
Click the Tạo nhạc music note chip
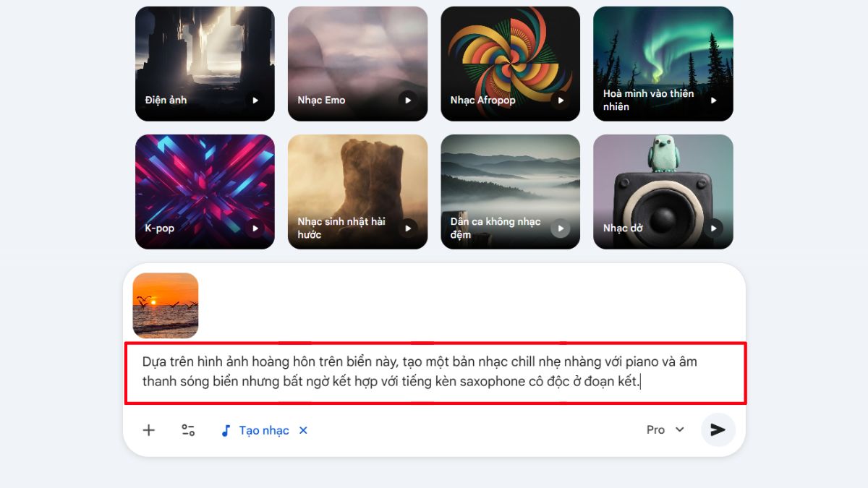tap(255, 430)
